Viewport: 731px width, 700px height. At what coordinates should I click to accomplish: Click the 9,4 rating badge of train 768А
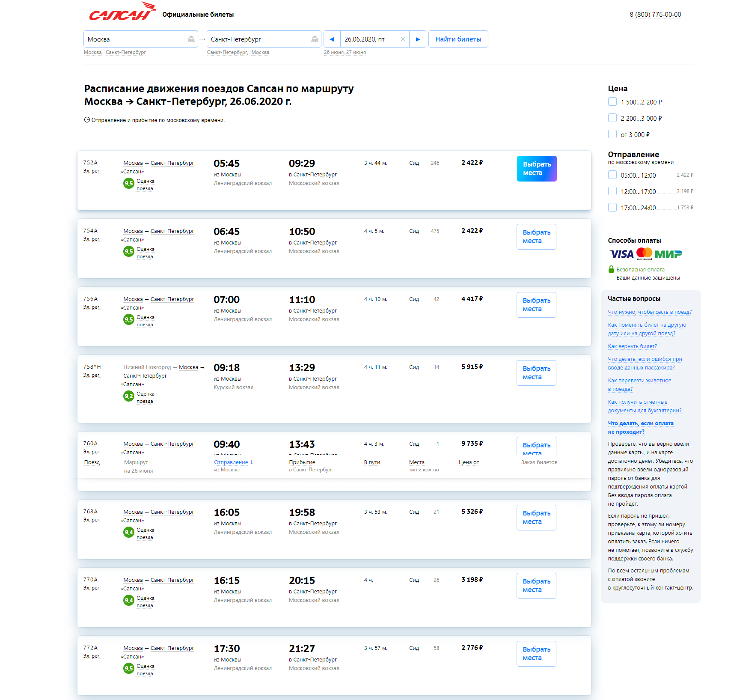click(x=129, y=532)
